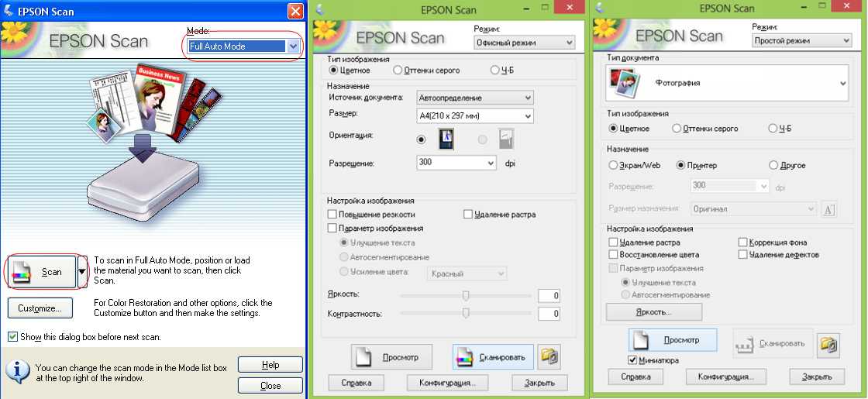Click Закрыть in Простой режим window
This screenshot has width=868, height=399.
(x=817, y=377)
